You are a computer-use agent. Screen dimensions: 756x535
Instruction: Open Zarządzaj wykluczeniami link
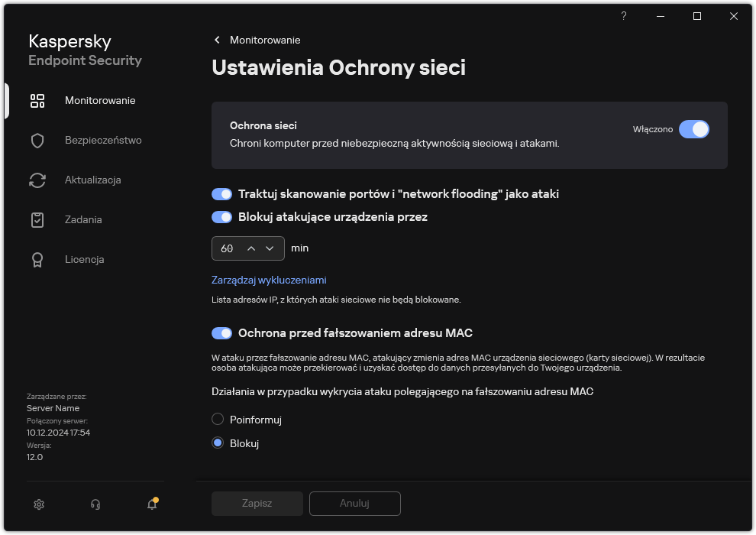tap(269, 280)
